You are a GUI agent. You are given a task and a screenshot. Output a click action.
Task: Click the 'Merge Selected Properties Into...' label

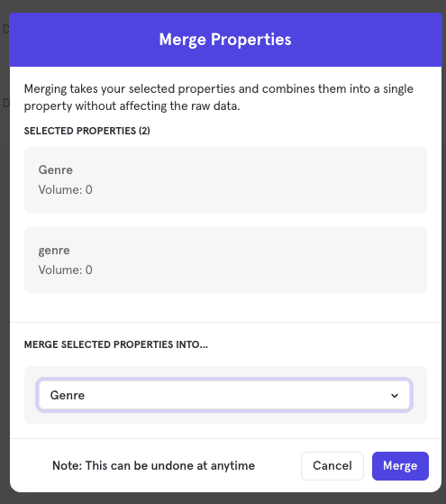pyautogui.click(x=116, y=344)
